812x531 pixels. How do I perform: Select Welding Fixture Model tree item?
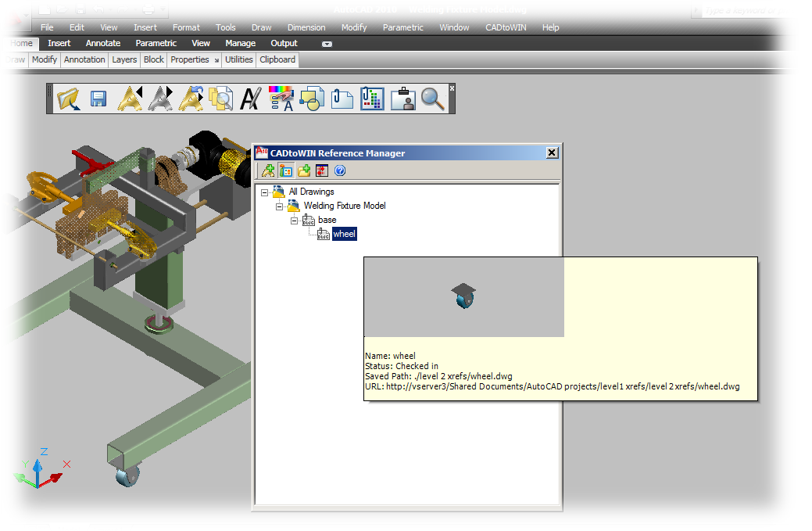pos(345,206)
